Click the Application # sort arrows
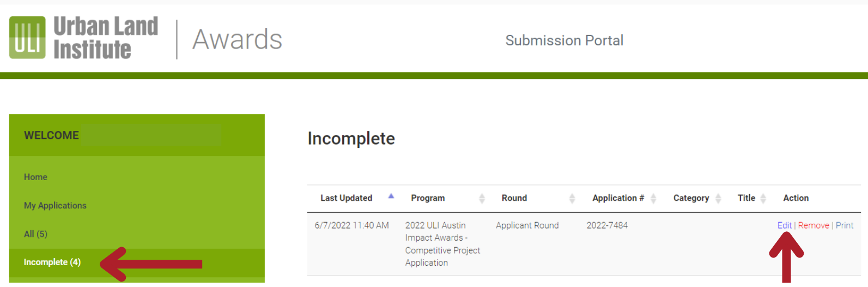Image resolution: width=868 pixels, height=287 pixels. point(653,199)
